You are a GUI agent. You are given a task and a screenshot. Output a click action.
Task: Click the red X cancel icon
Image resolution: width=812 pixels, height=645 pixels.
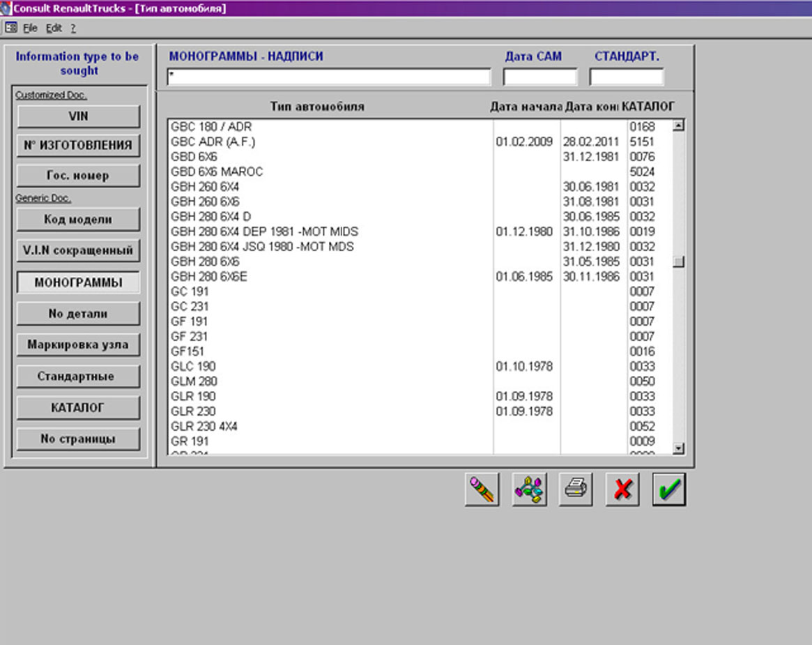click(x=622, y=490)
